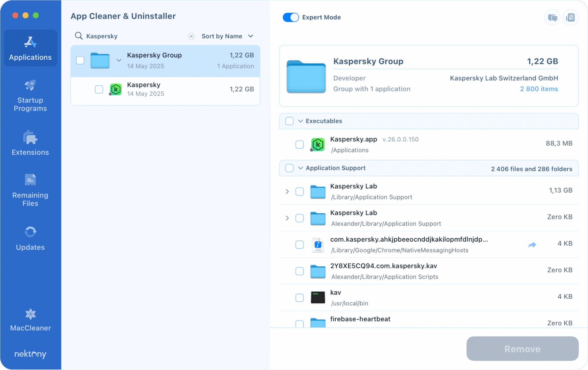Collapse the Kaspersky Group entry
Viewport: 588px width, 370px height.
pos(119,60)
